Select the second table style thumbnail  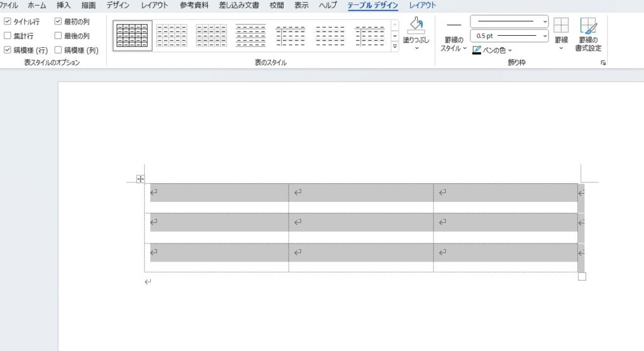172,36
